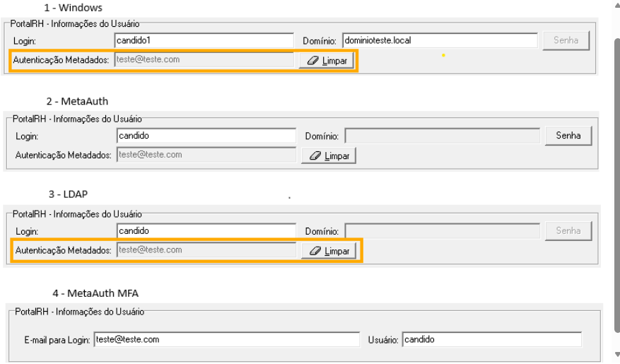
Task: Click the eraser Limpar button in Windows section
Action: click(x=325, y=61)
